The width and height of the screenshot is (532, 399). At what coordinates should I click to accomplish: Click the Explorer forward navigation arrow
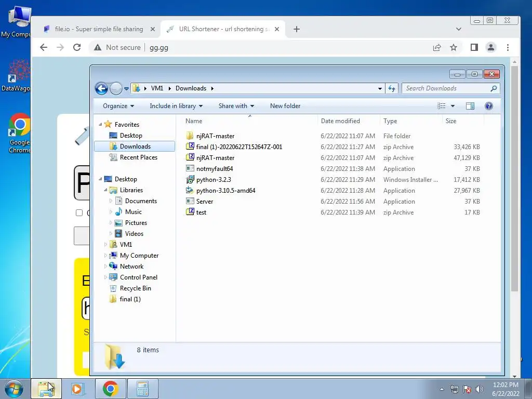pos(116,88)
